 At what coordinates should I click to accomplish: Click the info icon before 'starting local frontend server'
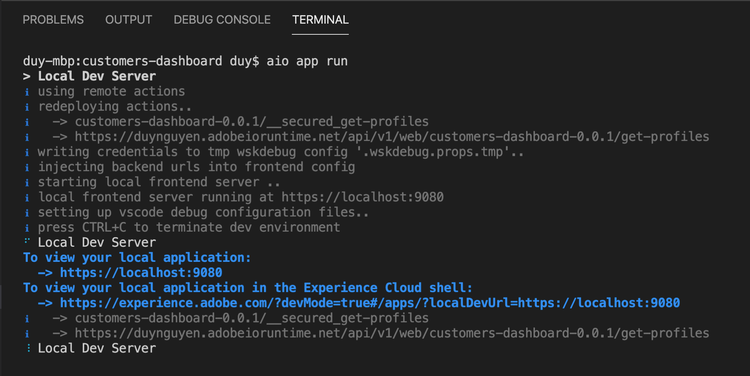(27, 182)
